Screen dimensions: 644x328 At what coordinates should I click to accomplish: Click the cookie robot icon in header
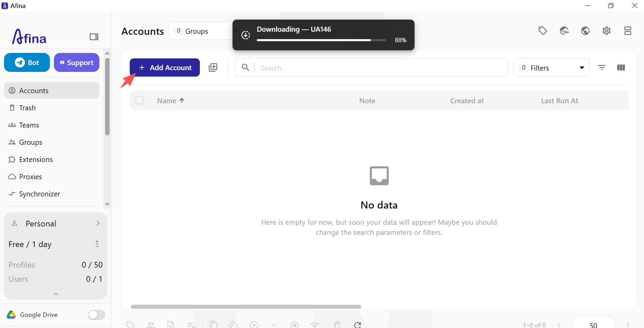click(x=564, y=31)
